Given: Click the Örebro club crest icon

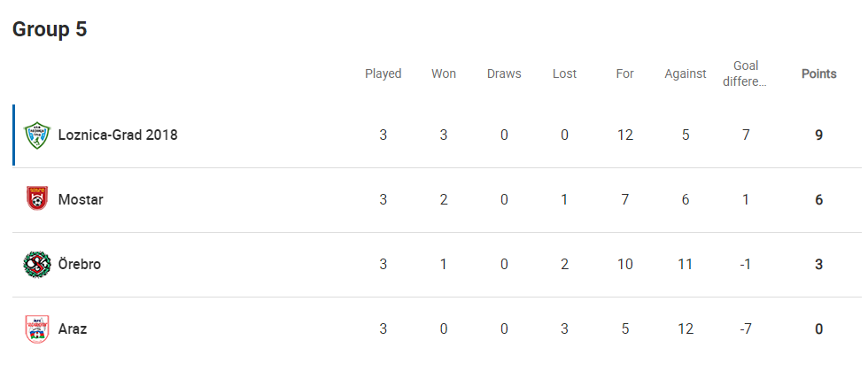Looking at the screenshot, I should coord(37,265).
